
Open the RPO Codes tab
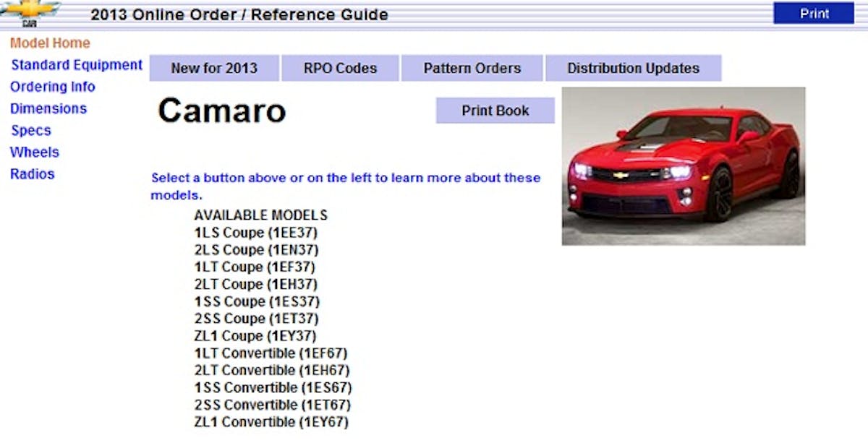[x=340, y=69]
